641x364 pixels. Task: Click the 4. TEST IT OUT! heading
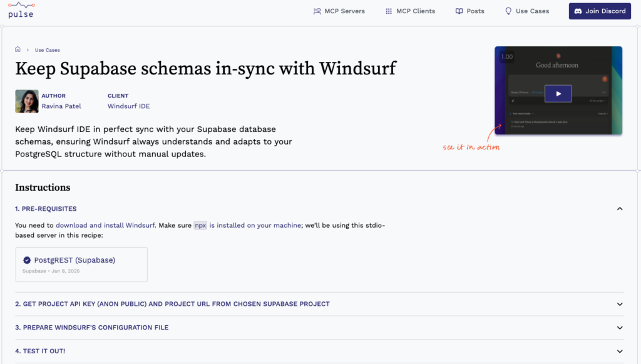tap(40, 351)
